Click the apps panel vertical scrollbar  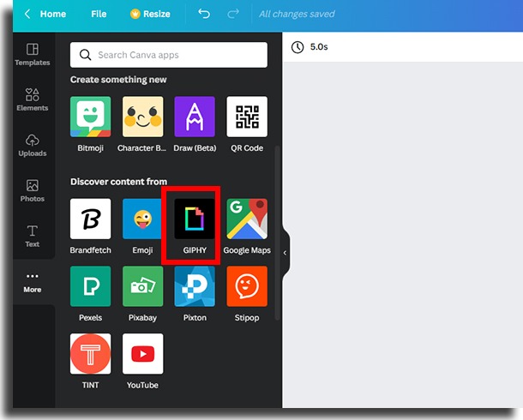coord(277,232)
